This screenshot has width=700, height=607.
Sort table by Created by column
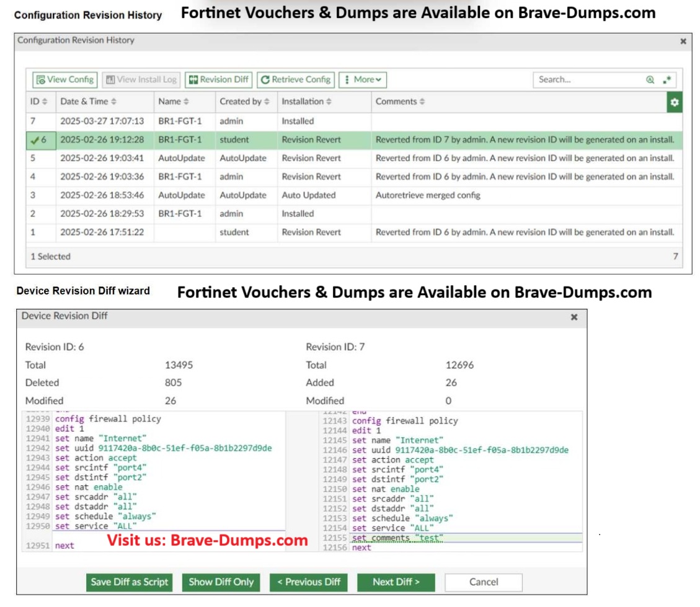[244, 101]
